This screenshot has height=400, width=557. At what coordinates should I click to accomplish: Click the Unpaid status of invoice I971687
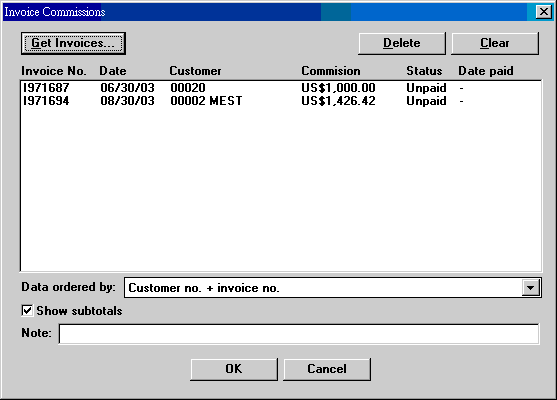coord(426,88)
